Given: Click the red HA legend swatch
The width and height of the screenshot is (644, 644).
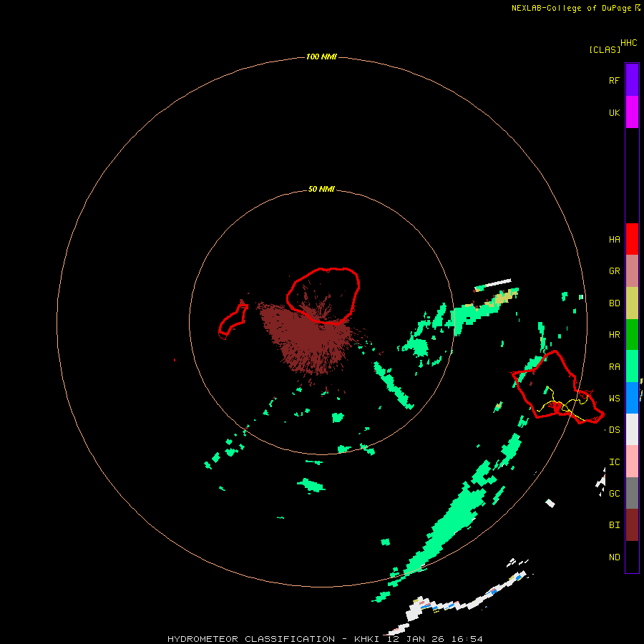Looking at the screenshot, I should [632, 239].
